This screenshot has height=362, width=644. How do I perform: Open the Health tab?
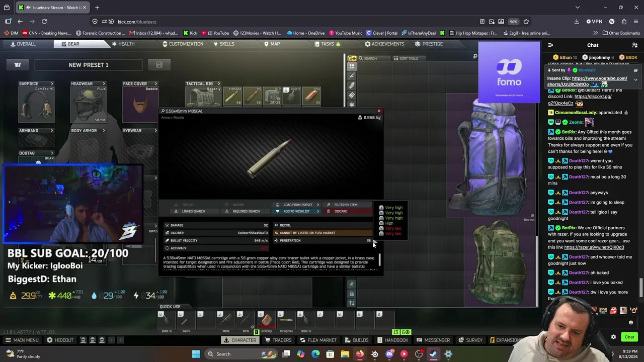[123, 44]
